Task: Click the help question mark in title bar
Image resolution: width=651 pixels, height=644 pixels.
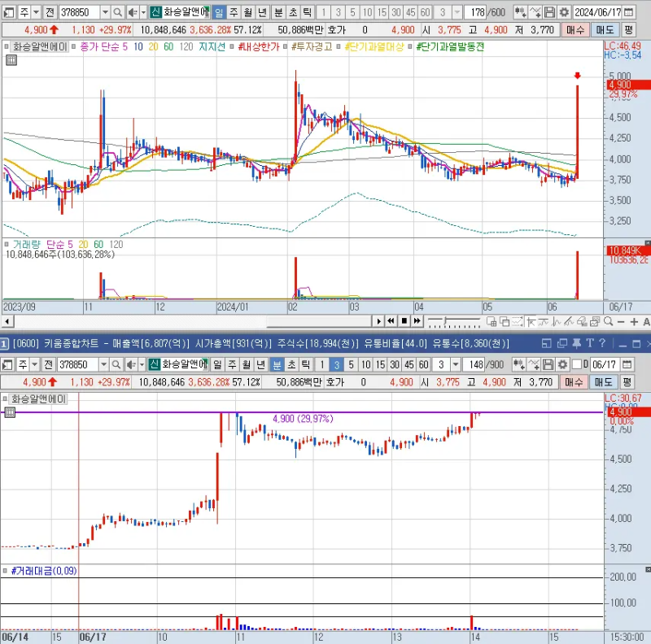Action: [x=602, y=343]
